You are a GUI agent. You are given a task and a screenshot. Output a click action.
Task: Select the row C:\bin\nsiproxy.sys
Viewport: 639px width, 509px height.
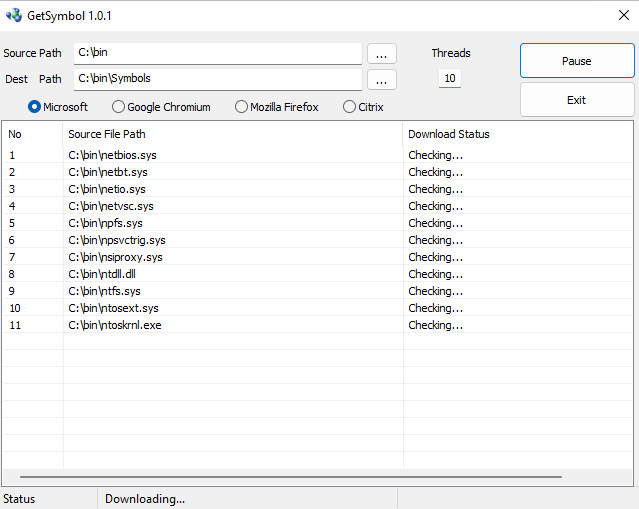[317, 257]
